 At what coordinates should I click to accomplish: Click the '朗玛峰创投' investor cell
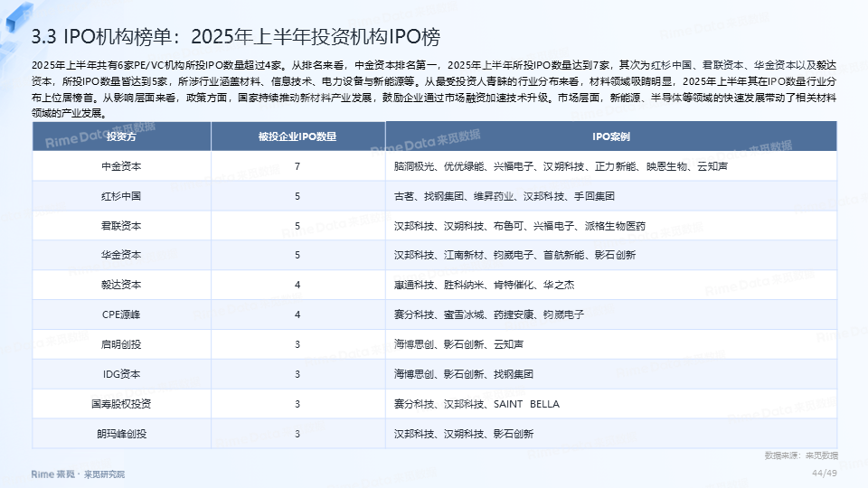tap(121, 435)
